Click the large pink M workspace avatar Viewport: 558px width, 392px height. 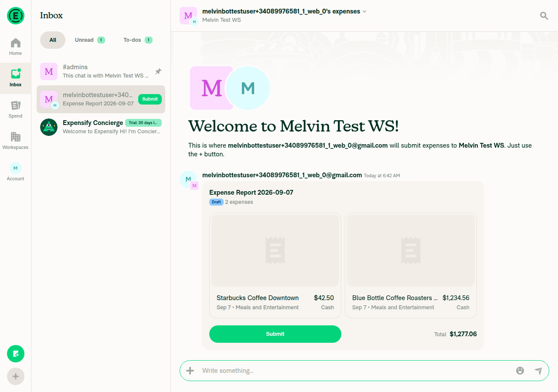click(211, 88)
